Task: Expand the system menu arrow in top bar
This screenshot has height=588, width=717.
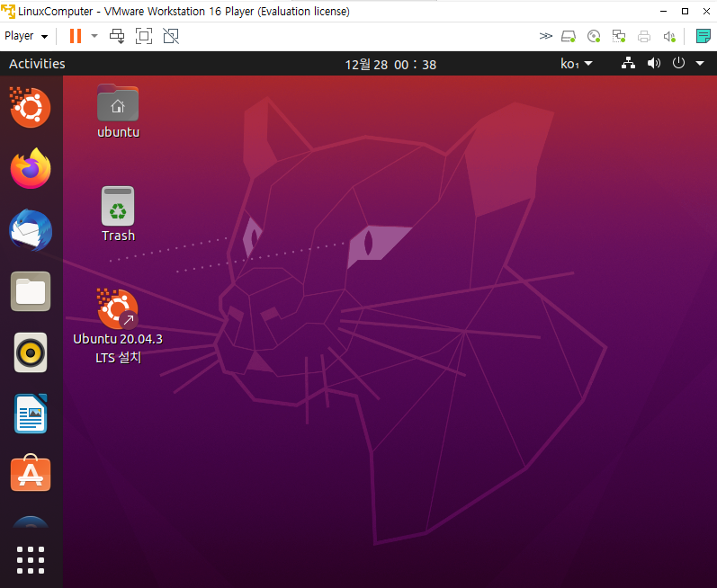Action: [x=700, y=64]
